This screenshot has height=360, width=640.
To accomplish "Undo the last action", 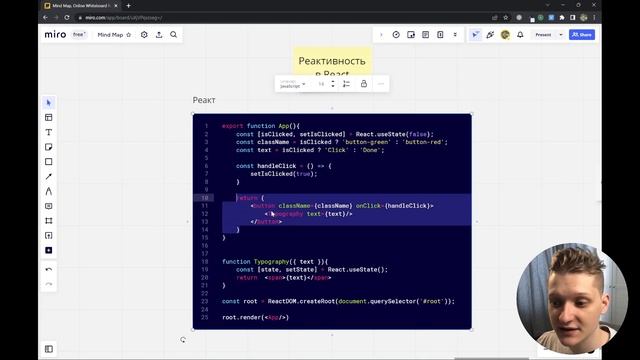I will coord(49,269).
